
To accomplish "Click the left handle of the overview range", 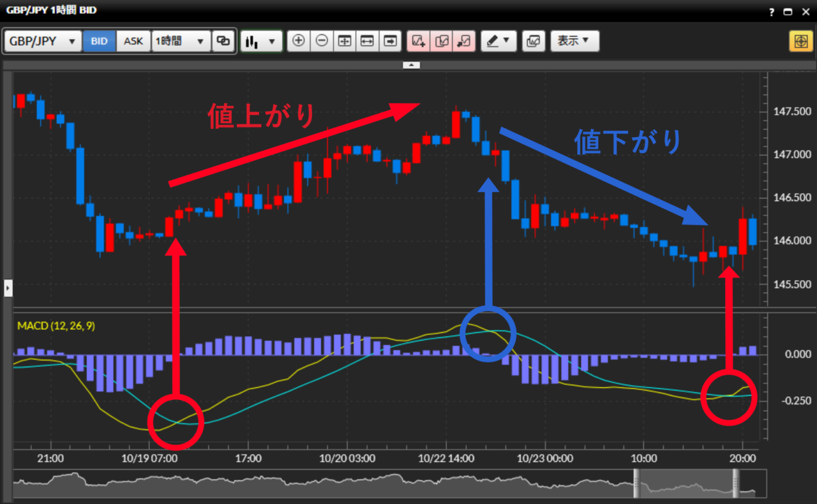I will 636,483.
